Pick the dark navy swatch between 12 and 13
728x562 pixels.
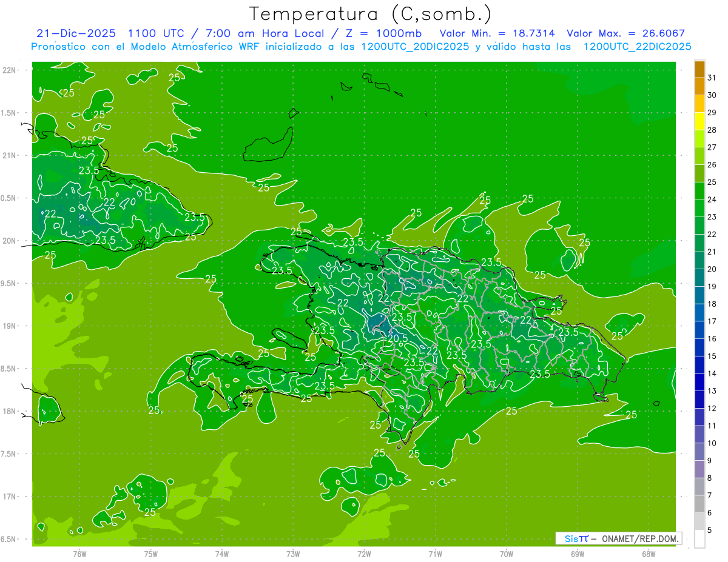pyautogui.click(x=700, y=400)
